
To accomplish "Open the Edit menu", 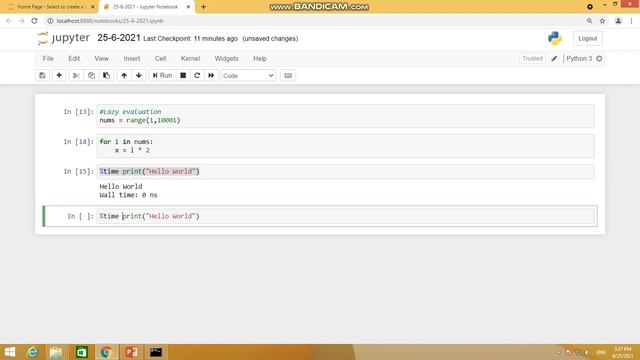I will pyautogui.click(x=74, y=59).
